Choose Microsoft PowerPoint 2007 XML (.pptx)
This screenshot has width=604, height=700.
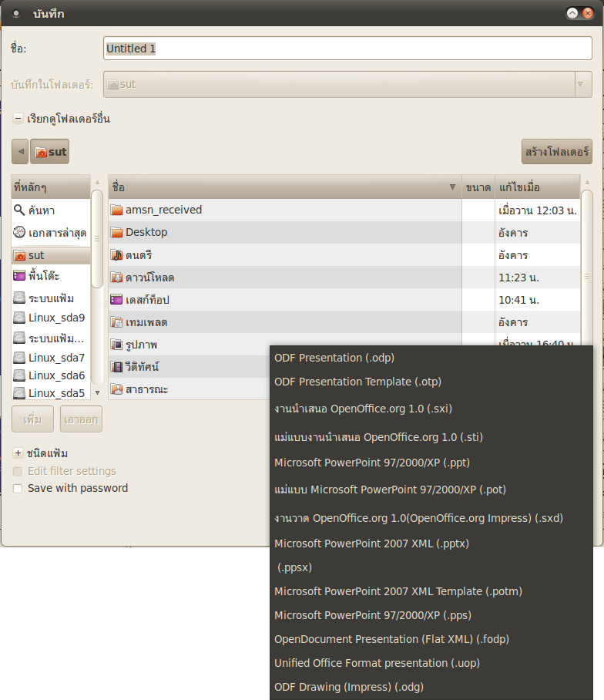[x=431, y=544]
